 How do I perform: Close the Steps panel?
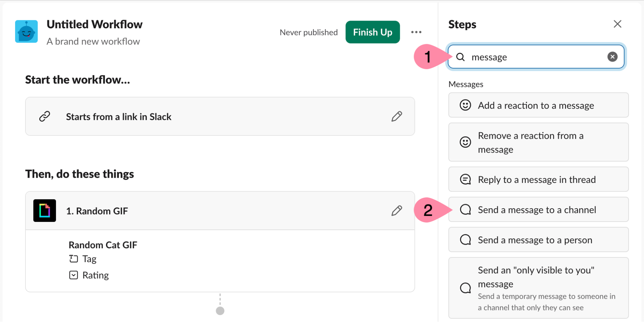tap(617, 24)
